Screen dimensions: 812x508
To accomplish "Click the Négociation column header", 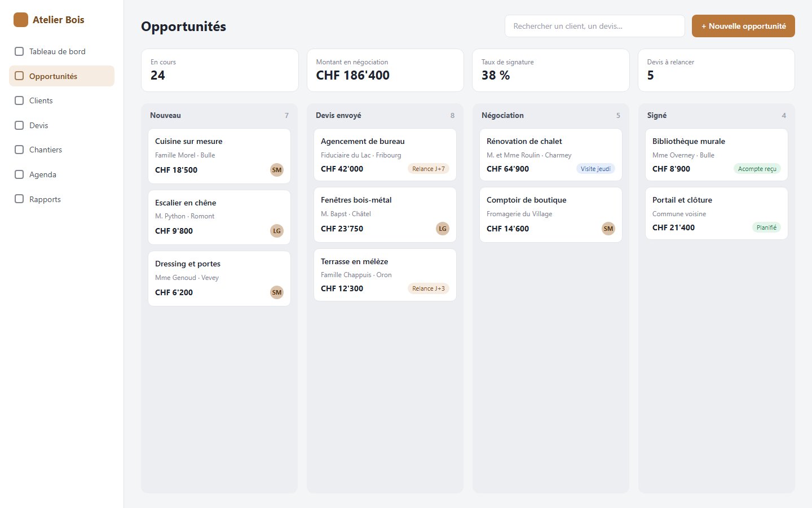I will click(x=502, y=115).
